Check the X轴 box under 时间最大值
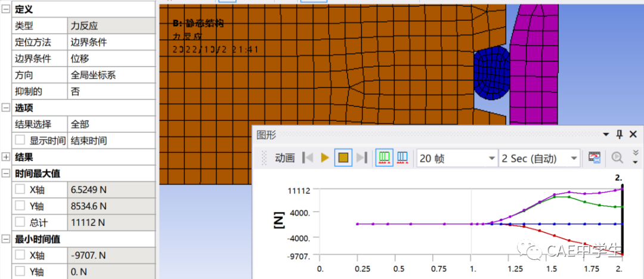 pyautogui.click(x=20, y=190)
